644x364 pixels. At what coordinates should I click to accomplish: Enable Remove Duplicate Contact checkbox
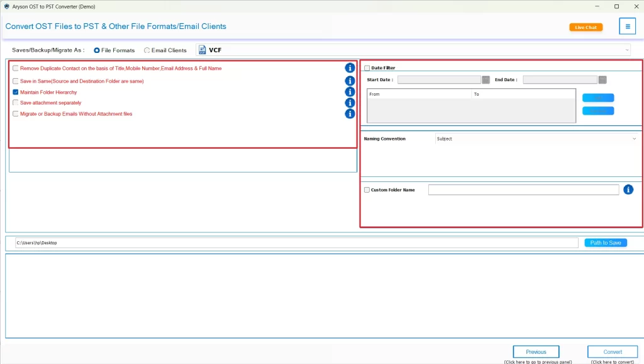click(16, 68)
